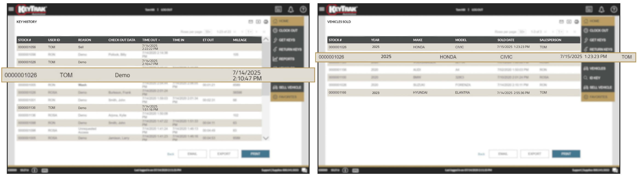Click info icon in Key History footer
The image size is (644, 177).
[34, 170]
